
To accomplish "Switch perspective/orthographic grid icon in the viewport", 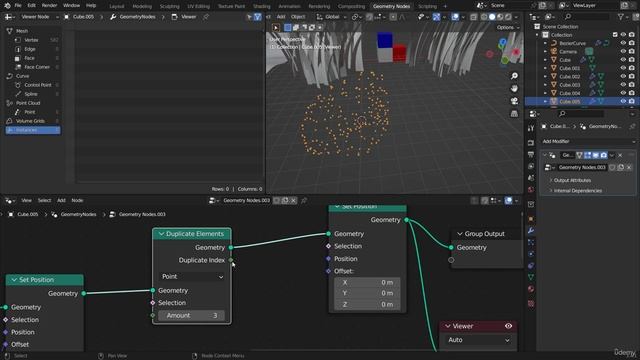I will coord(514,113).
